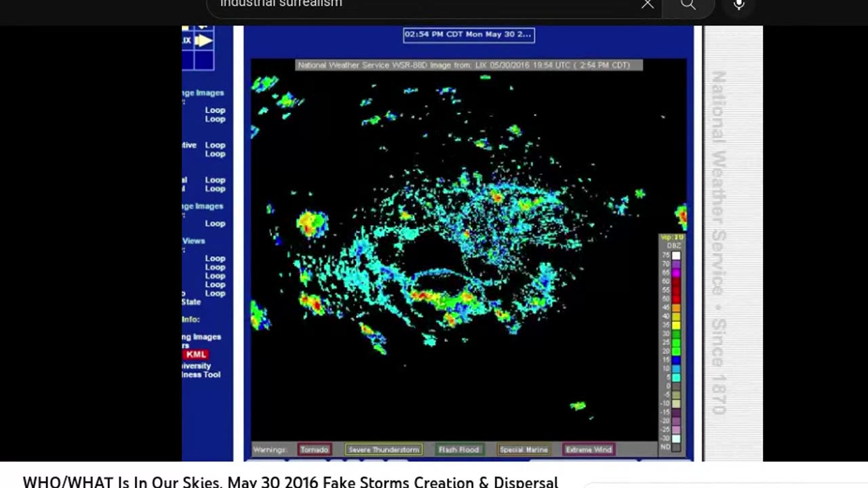
Task: Click the 'iversity' sidebar link
Action: [x=197, y=366]
